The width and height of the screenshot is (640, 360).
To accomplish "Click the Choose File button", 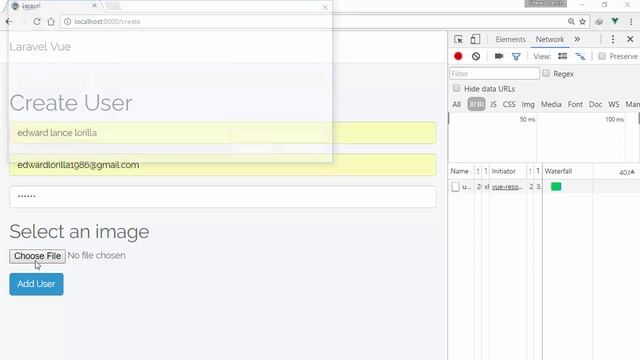I will coord(37,256).
